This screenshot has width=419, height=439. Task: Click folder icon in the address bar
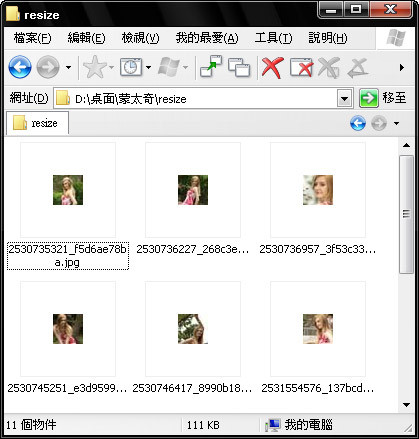62,99
